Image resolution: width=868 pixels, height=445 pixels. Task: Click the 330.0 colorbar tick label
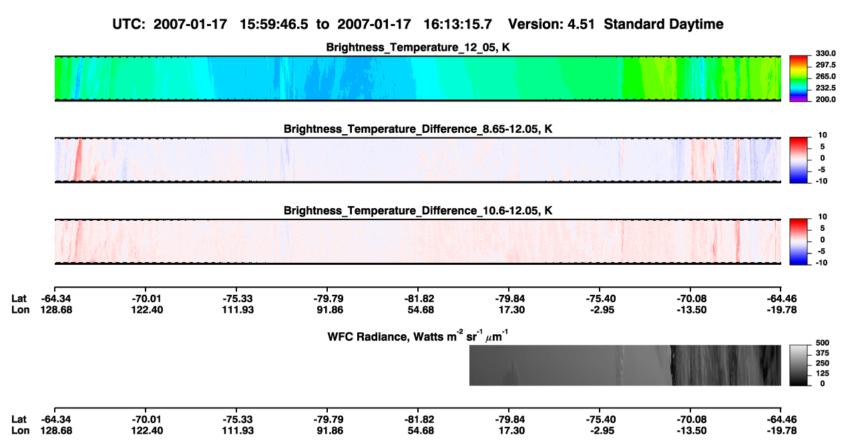[x=826, y=53]
